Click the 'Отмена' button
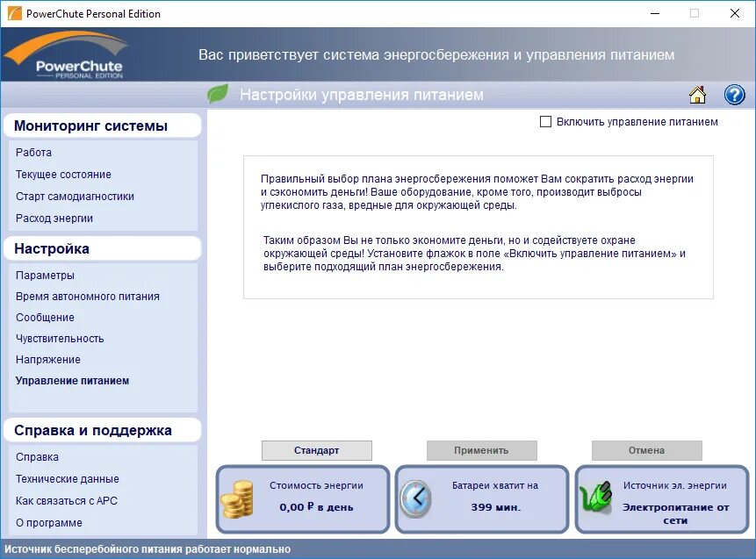The image size is (756, 559). (646, 450)
